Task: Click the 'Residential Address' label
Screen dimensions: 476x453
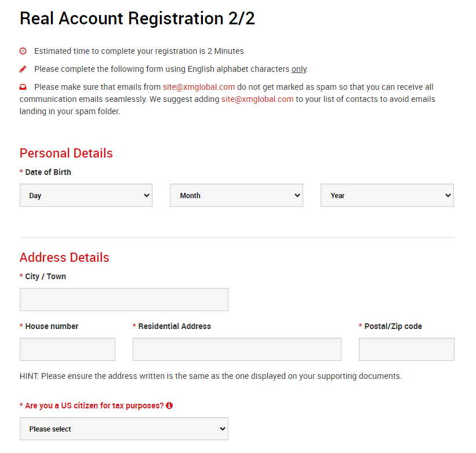Action: (x=175, y=326)
